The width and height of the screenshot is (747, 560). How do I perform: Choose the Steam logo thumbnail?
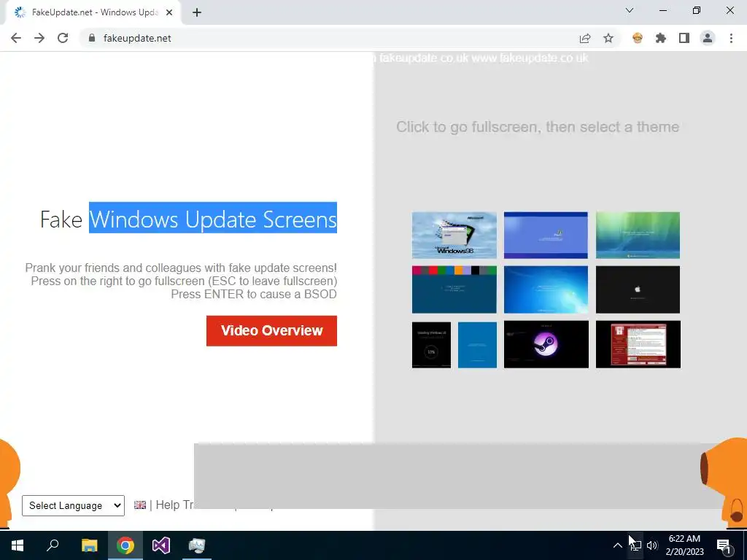[x=546, y=344]
